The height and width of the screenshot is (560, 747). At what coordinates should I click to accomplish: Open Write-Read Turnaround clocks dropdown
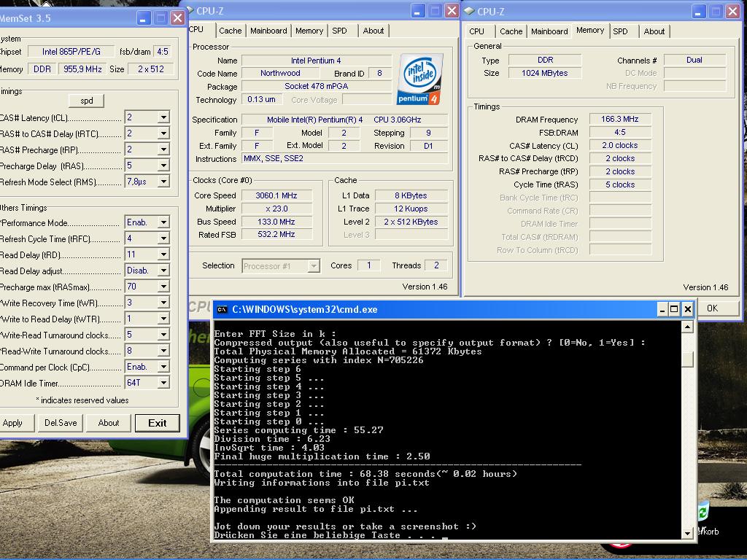tap(163, 335)
